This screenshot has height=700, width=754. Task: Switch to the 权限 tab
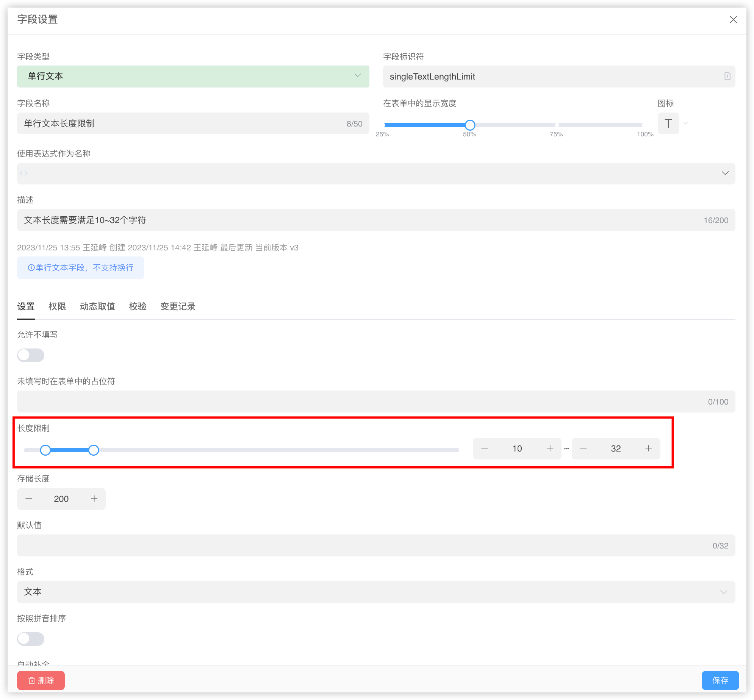pos(57,306)
